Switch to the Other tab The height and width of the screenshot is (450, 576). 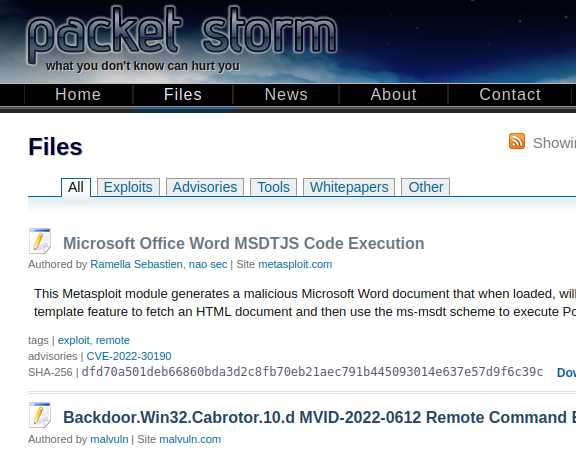pos(426,187)
